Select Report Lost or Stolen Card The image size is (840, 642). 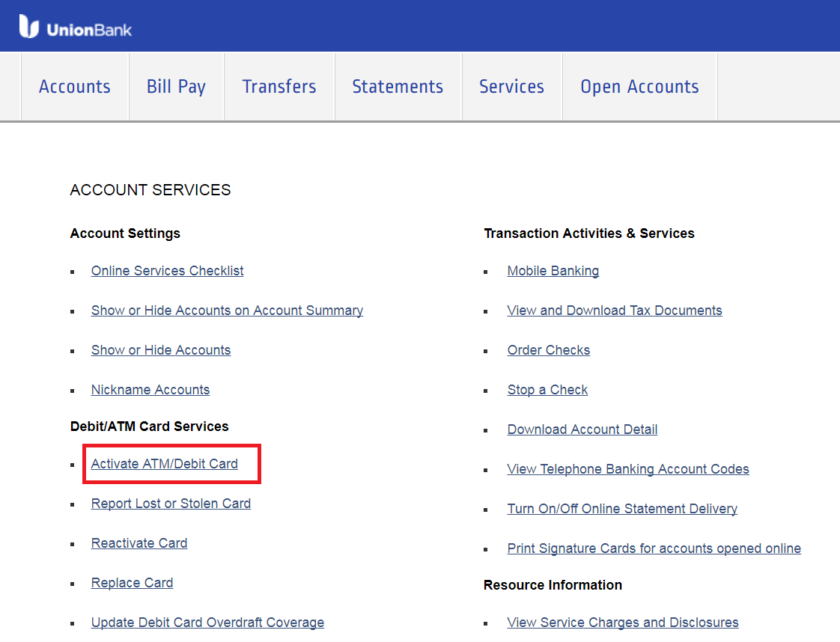coord(171,504)
